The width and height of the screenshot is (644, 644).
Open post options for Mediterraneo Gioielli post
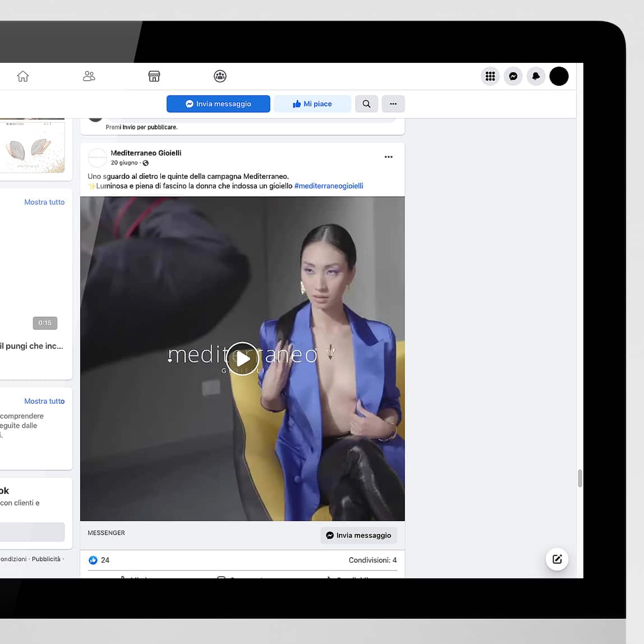pyautogui.click(x=388, y=157)
